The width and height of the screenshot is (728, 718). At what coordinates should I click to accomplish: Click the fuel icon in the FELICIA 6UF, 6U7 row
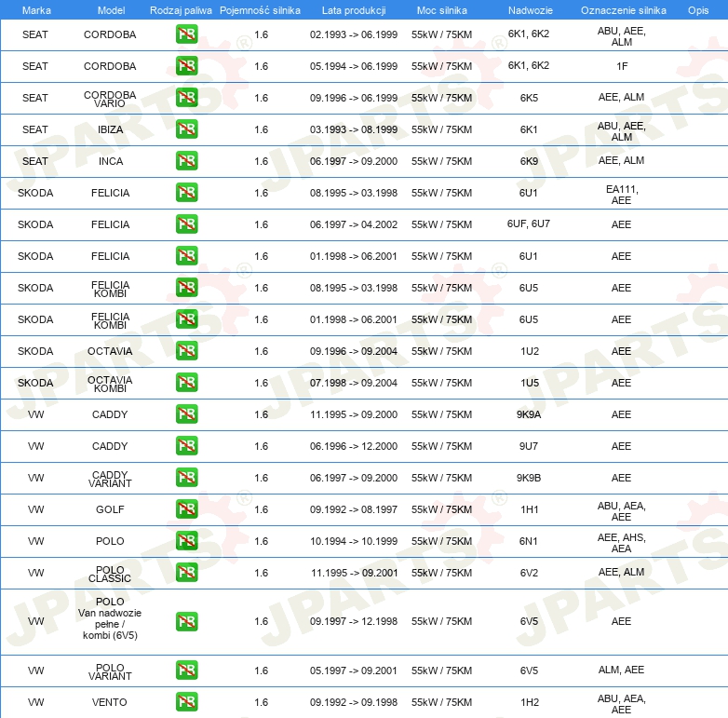[x=186, y=224]
